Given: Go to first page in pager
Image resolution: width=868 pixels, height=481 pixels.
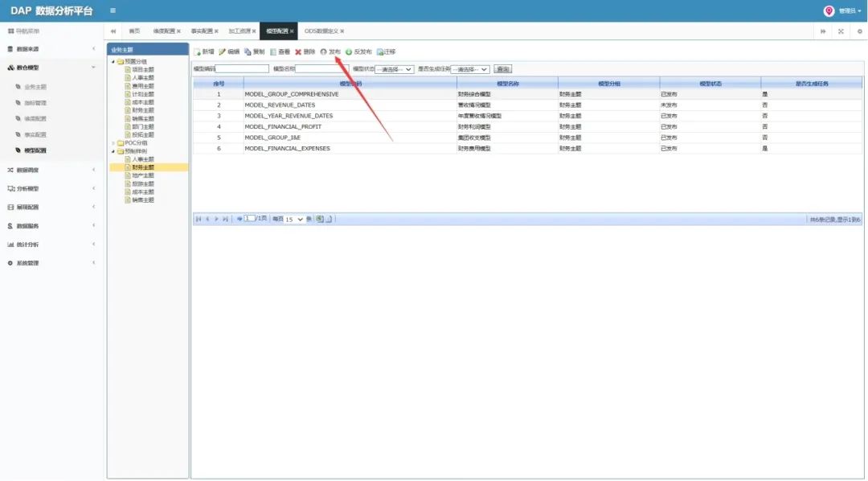Looking at the screenshot, I should point(199,220).
